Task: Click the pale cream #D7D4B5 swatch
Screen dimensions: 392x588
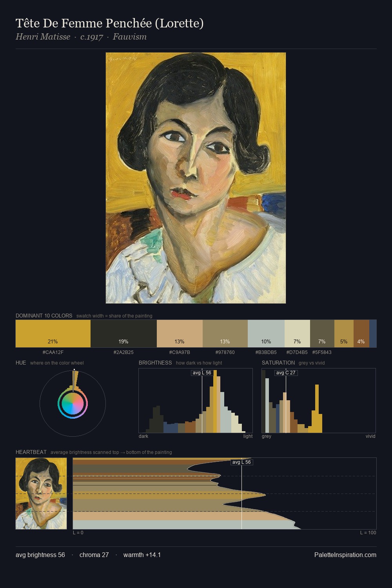Action: 297,334
